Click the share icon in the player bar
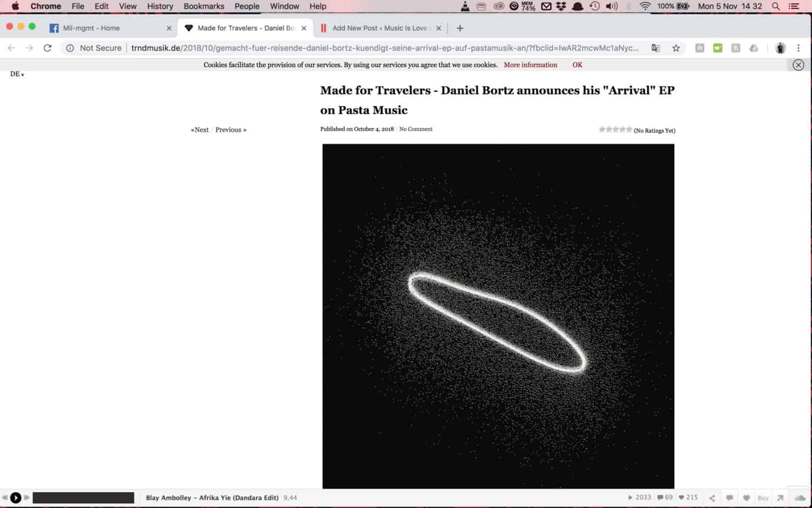812x508 pixels. tap(712, 498)
